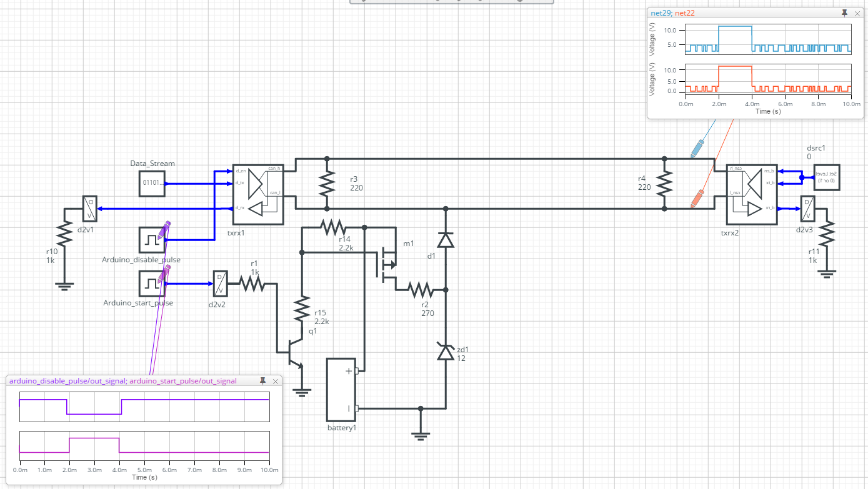Close the arduino pulse signals graph
Image resolution: width=868 pixels, height=489 pixels.
pos(275,381)
